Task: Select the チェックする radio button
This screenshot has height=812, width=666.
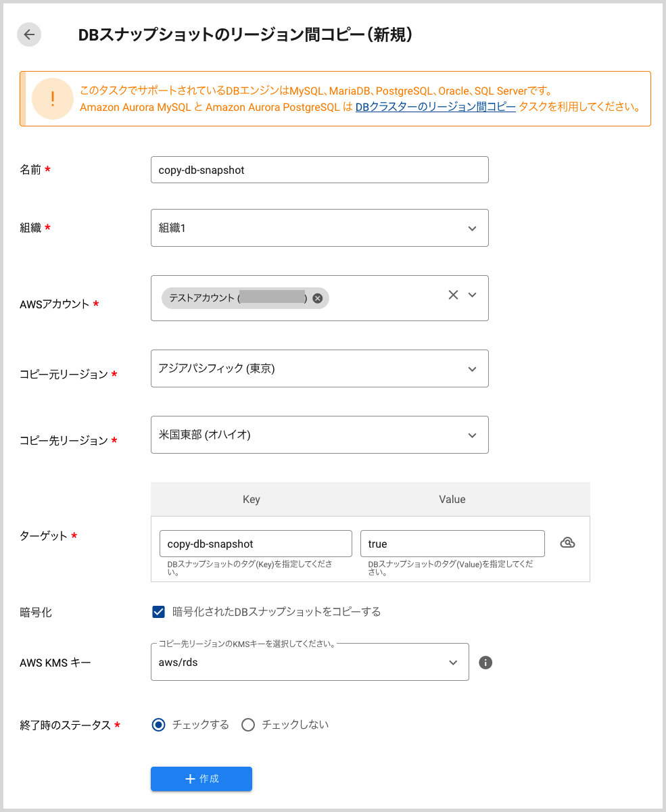Action: pos(159,725)
